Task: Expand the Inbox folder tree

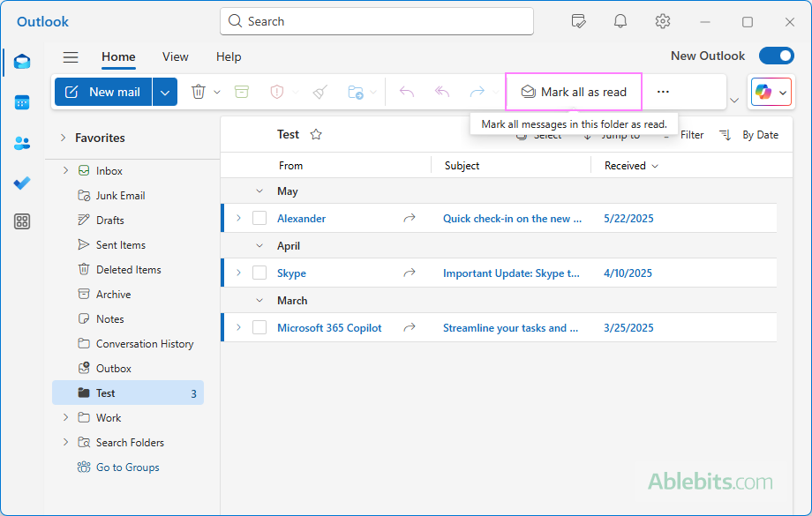Action: pos(64,170)
